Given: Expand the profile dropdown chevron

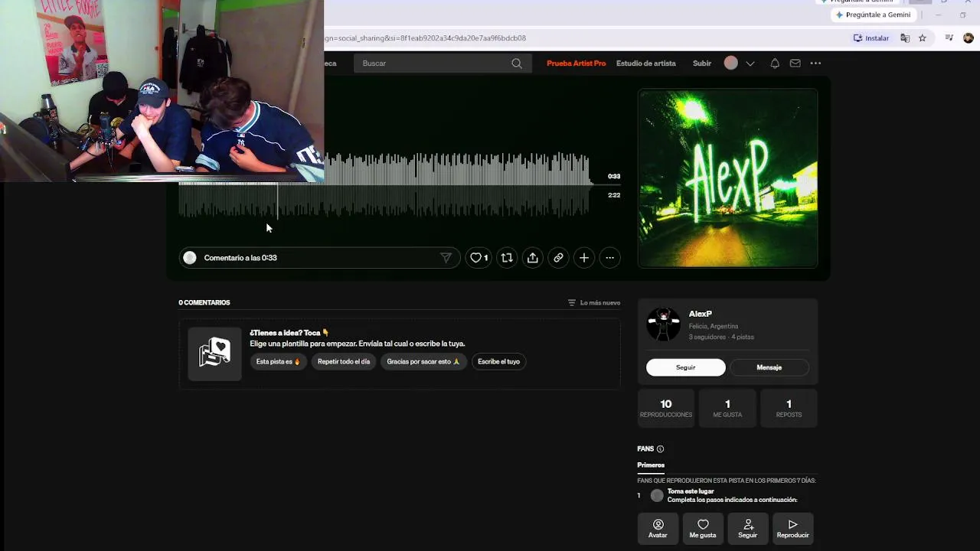Looking at the screenshot, I should click(x=750, y=64).
